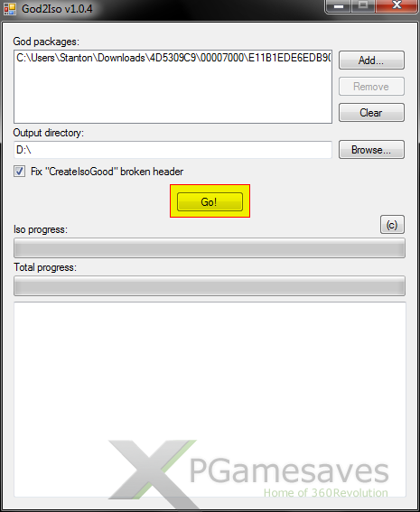Viewport: 420px width, 512px height.
Task: Click inside the Output directory text field
Action: [x=173, y=150]
